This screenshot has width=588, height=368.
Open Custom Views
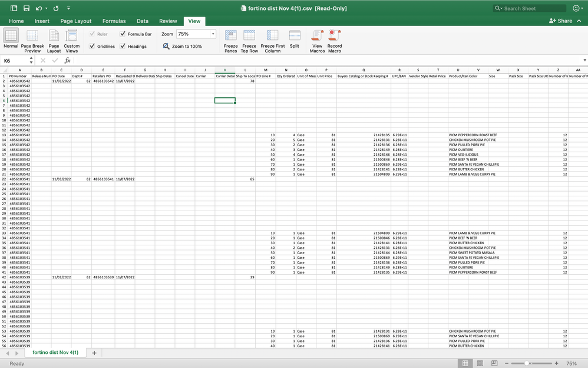pyautogui.click(x=71, y=41)
